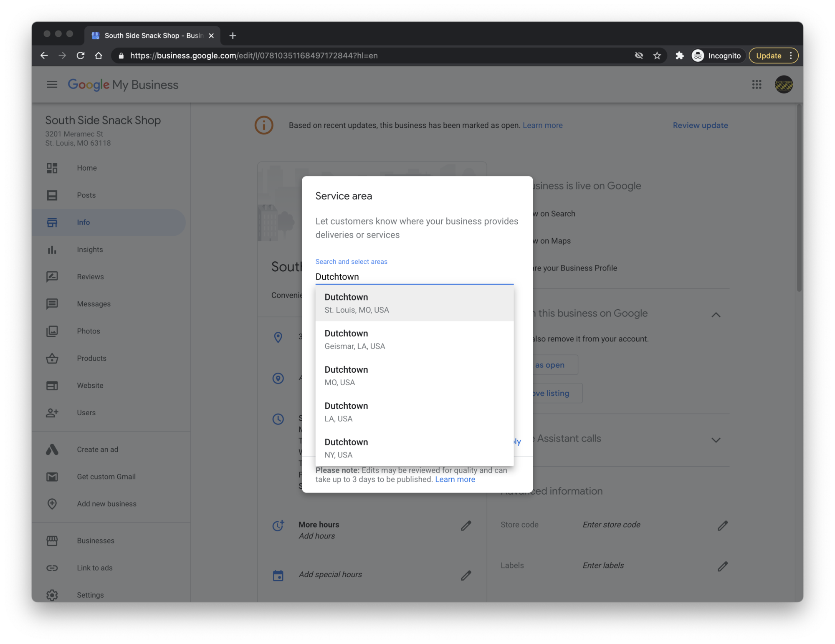Click the Add new business pin icon
This screenshot has width=835, height=644.
(x=52, y=504)
